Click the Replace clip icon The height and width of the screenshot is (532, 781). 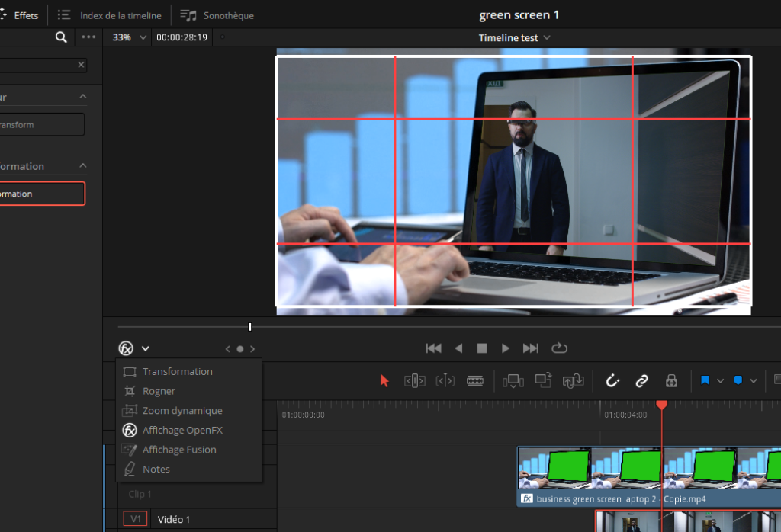point(572,380)
